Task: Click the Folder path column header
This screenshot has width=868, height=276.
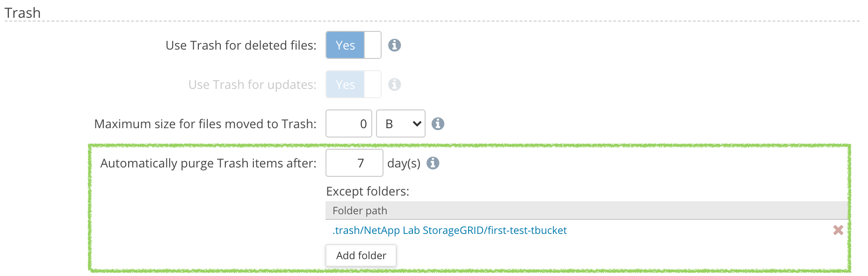Action: tap(360, 211)
